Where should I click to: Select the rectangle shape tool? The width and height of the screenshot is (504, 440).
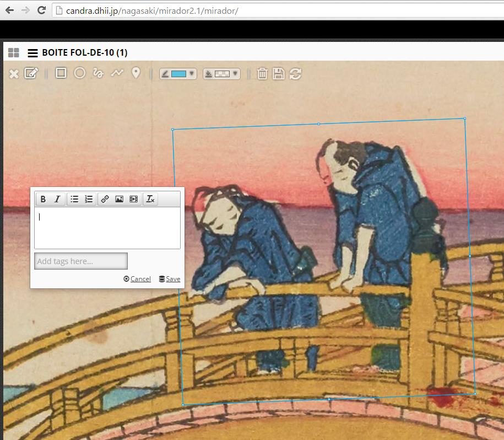pos(61,73)
